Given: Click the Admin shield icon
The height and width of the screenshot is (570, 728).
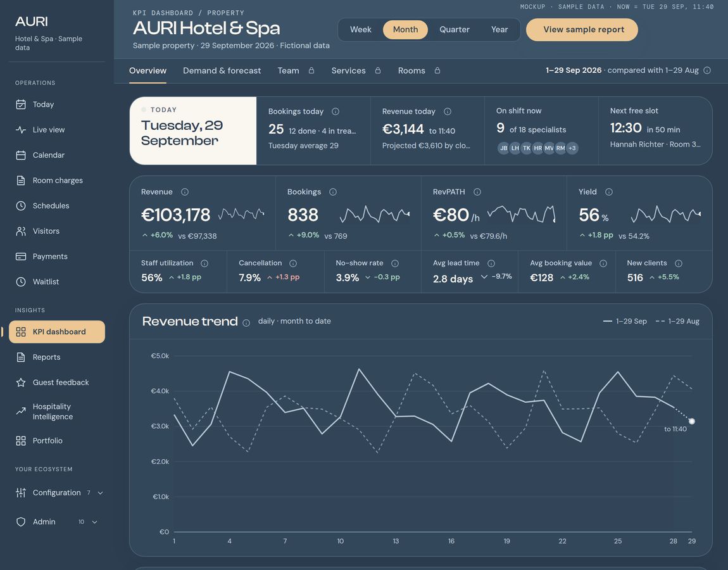Looking at the screenshot, I should tap(21, 522).
